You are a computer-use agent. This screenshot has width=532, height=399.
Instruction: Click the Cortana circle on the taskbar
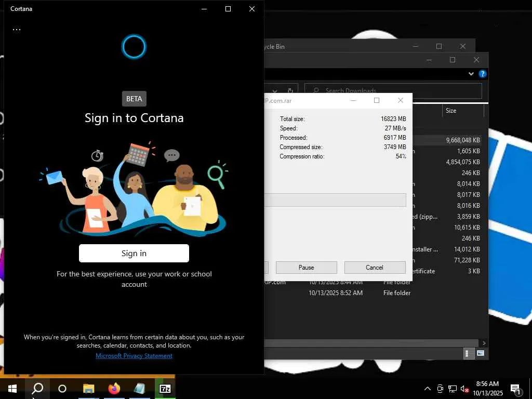click(62, 389)
